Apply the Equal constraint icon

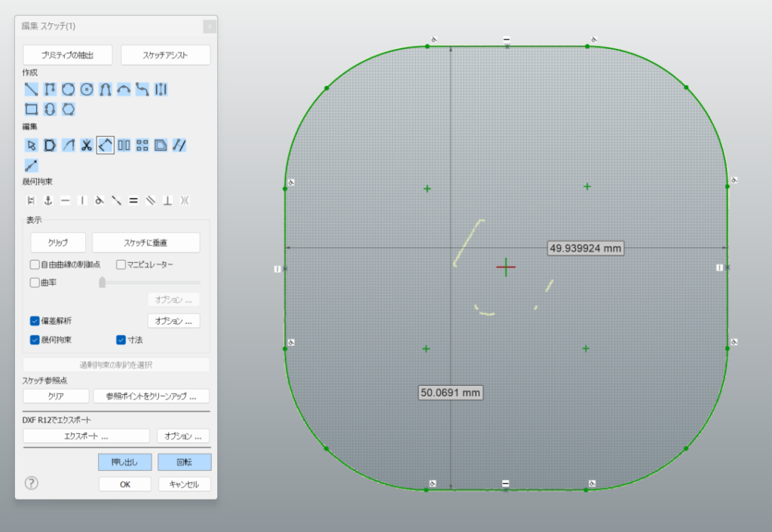tap(133, 200)
